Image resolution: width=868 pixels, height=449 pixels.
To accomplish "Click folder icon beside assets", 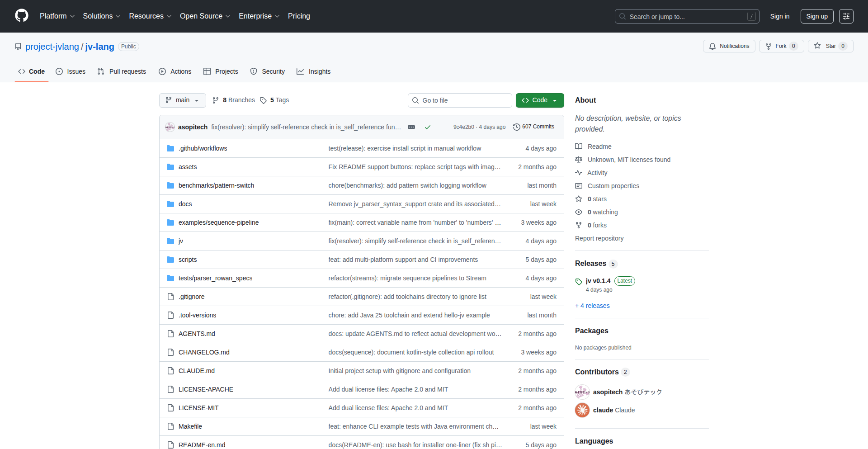I will pos(170,167).
